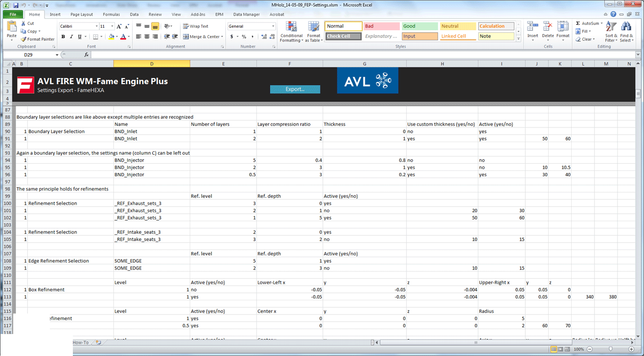
Task: Click the Decrease Indent icon
Action: [x=167, y=37]
